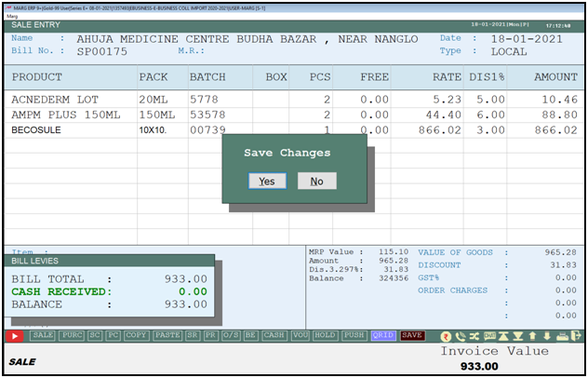This screenshot has height=378, width=588.
Task: Click the printer icon
Action: [561, 335]
